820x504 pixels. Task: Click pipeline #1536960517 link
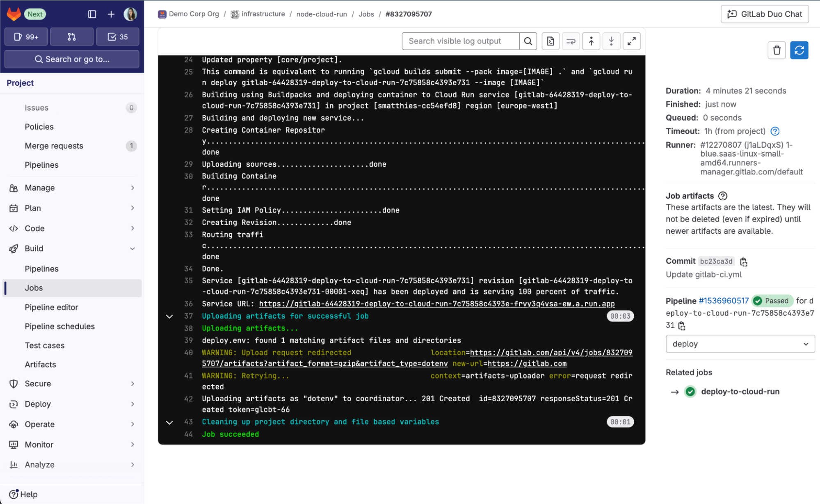click(x=724, y=300)
